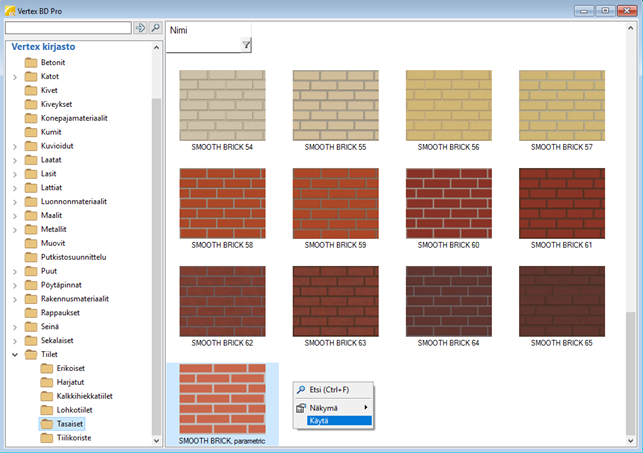Click the magnifier search icon in toolbar
The height and width of the screenshot is (453, 643).
pos(156,28)
